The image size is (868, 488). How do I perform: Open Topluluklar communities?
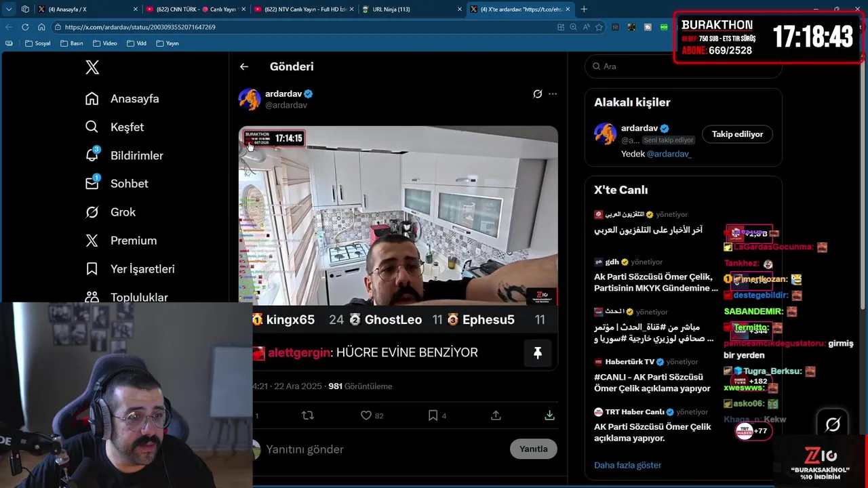tap(126, 297)
